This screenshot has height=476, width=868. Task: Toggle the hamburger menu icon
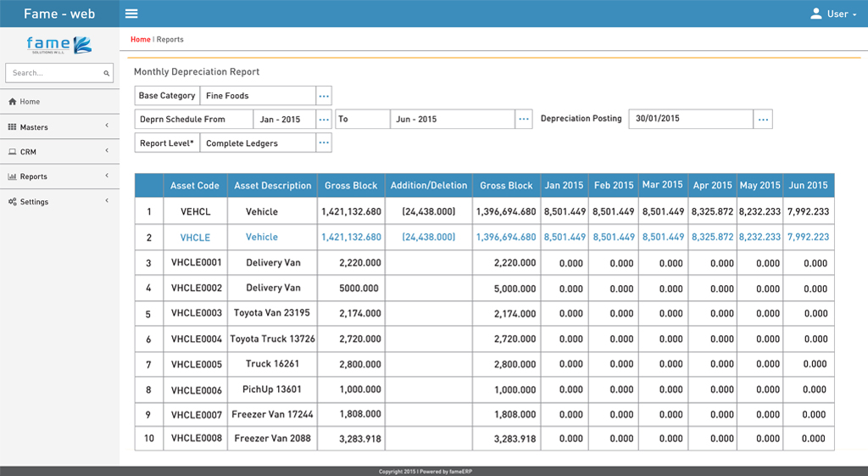coord(131,14)
